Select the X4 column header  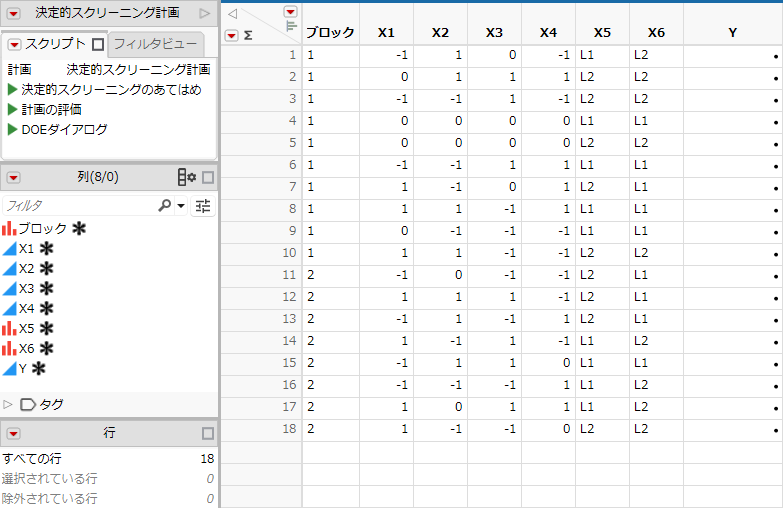click(x=548, y=32)
